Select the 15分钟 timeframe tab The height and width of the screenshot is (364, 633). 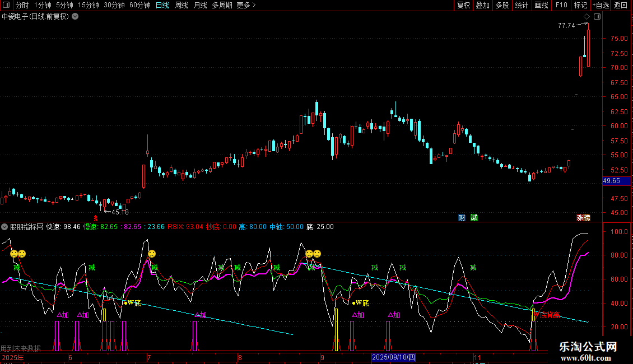(x=88, y=5)
